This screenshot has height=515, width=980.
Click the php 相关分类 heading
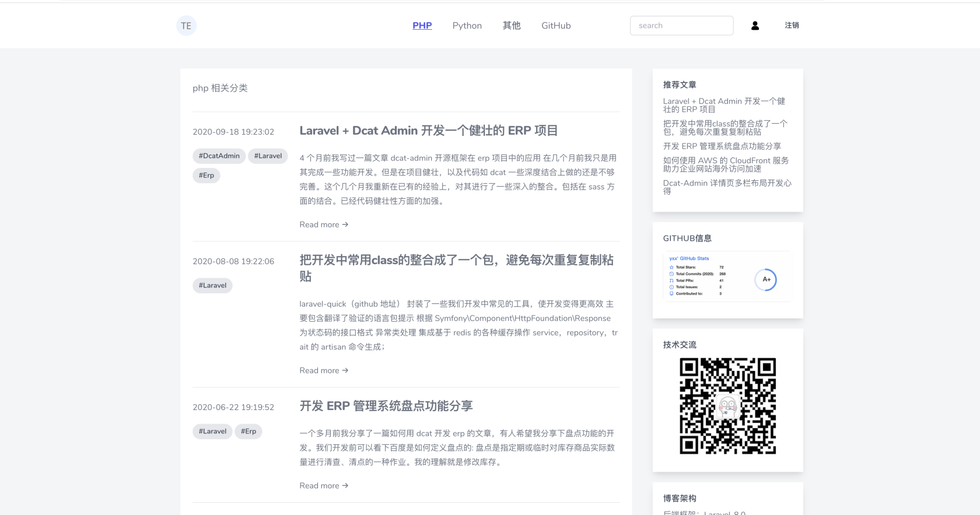click(220, 88)
